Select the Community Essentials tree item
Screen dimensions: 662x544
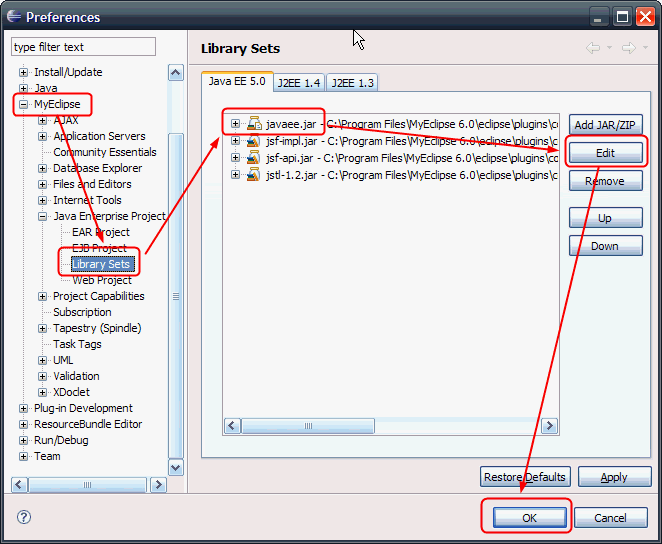pyautogui.click(x=105, y=152)
